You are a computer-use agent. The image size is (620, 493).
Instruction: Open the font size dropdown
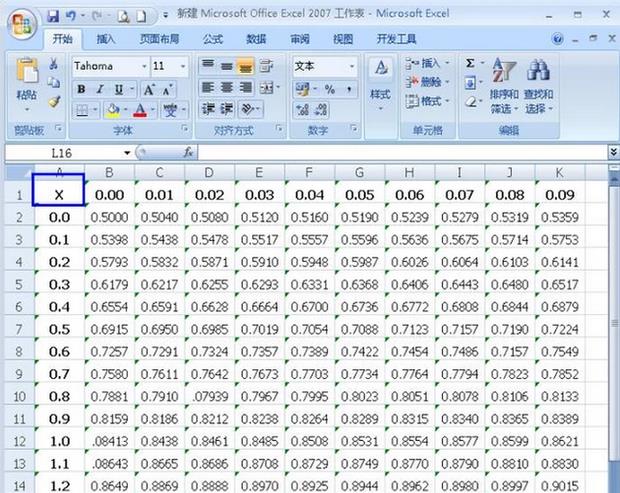tap(183, 66)
